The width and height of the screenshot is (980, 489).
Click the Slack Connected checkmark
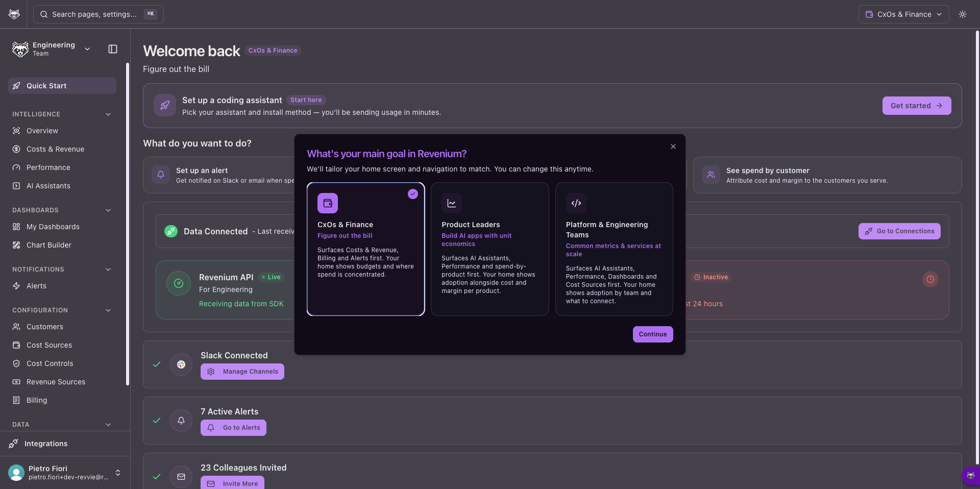click(x=157, y=364)
